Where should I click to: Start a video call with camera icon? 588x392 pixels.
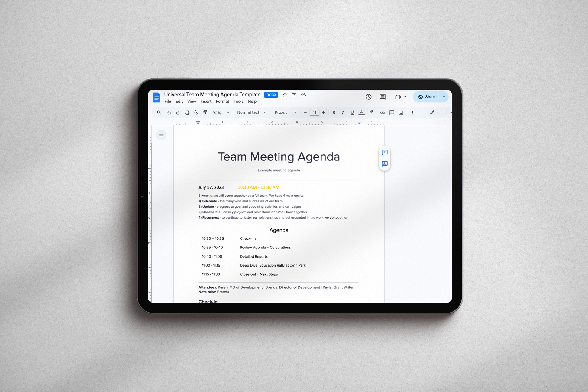[398, 97]
